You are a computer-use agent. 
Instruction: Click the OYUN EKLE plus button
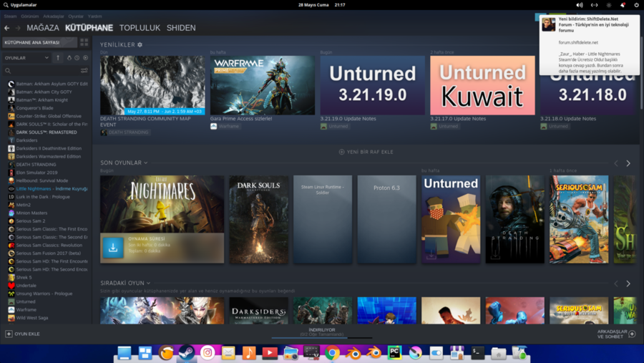point(9,334)
